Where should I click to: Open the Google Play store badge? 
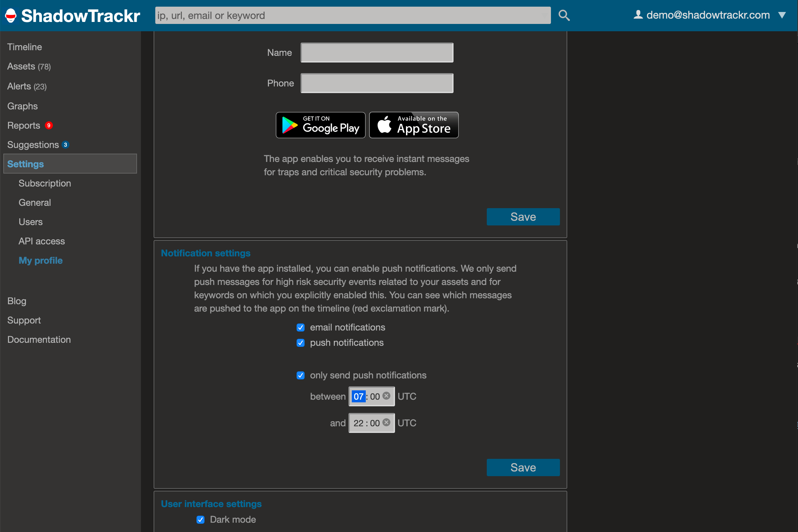[320, 125]
